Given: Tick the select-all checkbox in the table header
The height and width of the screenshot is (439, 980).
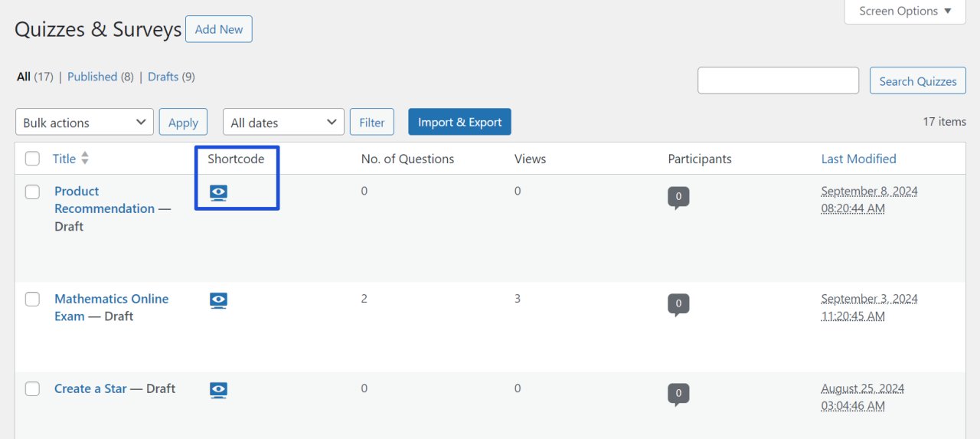Looking at the screenshot, I should pos(32,159).
